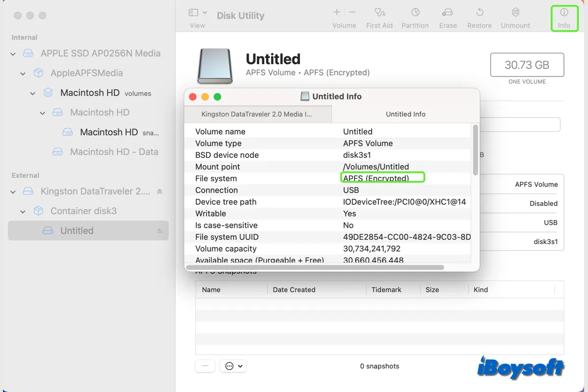This screenshot has width=588, height=392.
Task: Click the Kind column header
Action: [x=511, y=290]
